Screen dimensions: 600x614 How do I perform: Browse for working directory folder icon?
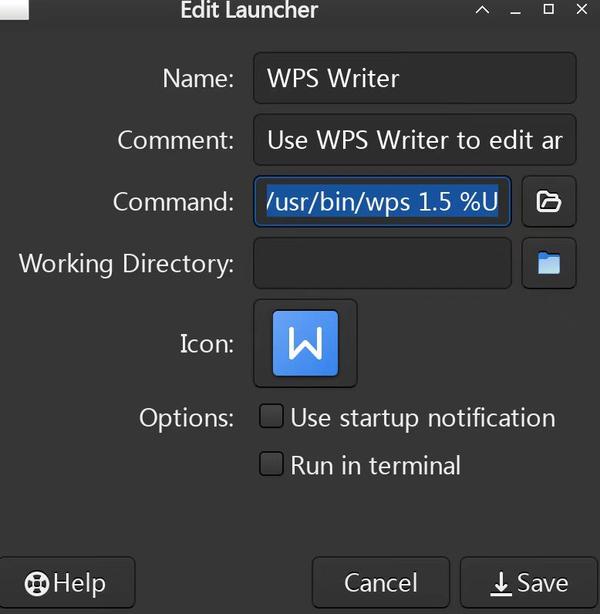pos(549,263)
